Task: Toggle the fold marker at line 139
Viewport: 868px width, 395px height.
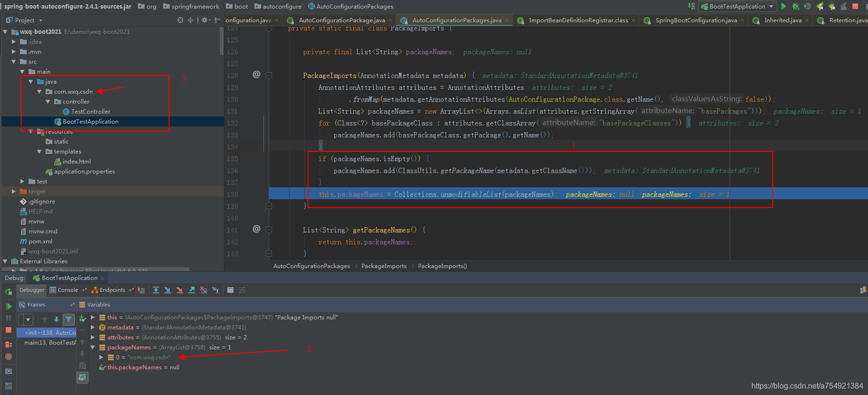Action: (269, 206)
